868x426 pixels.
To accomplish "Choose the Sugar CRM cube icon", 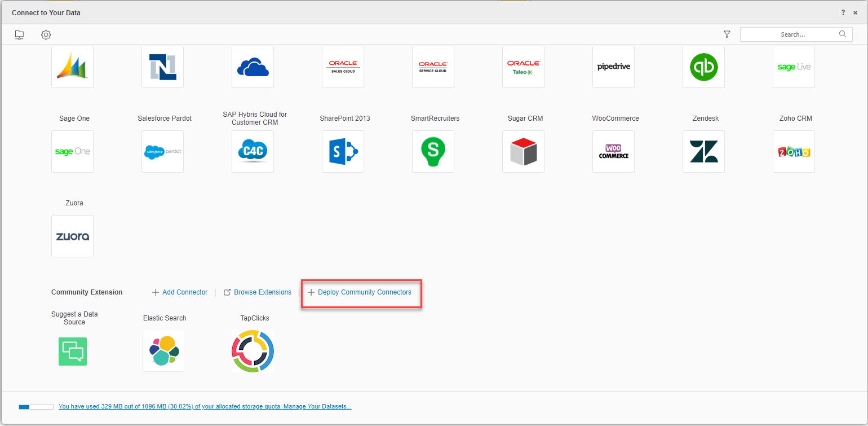I will pos(523,151).
